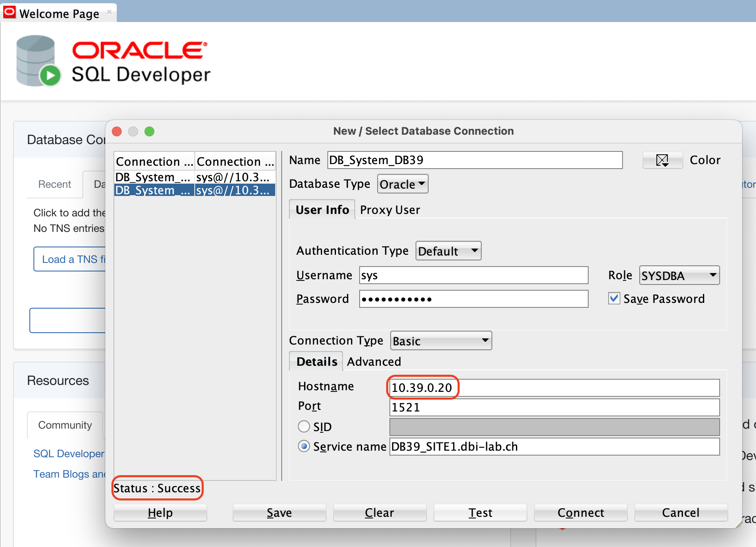Image resolution: width=756 pixels, height=547 pixels.
Task: Click the Cancel button
Action: pyautogui.click(x=681, y=512)
